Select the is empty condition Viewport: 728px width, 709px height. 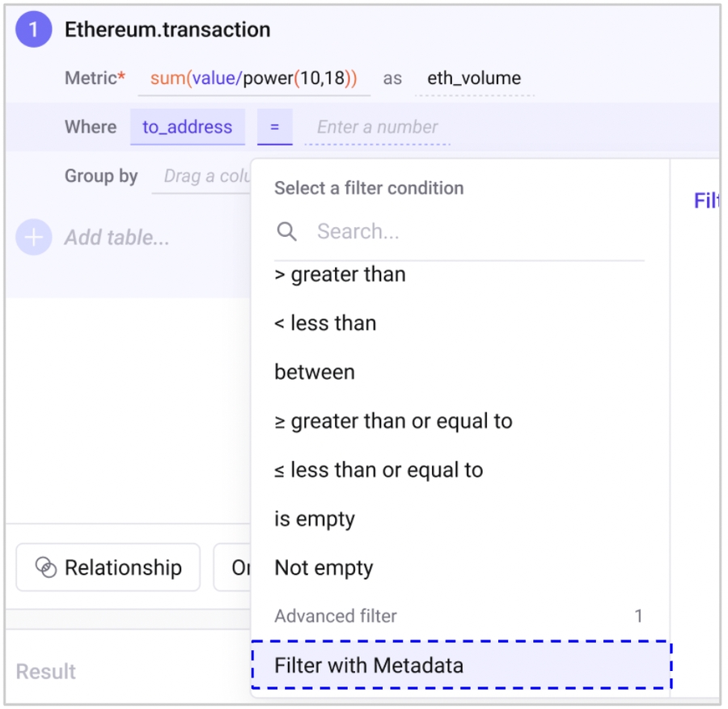[315, 519]
